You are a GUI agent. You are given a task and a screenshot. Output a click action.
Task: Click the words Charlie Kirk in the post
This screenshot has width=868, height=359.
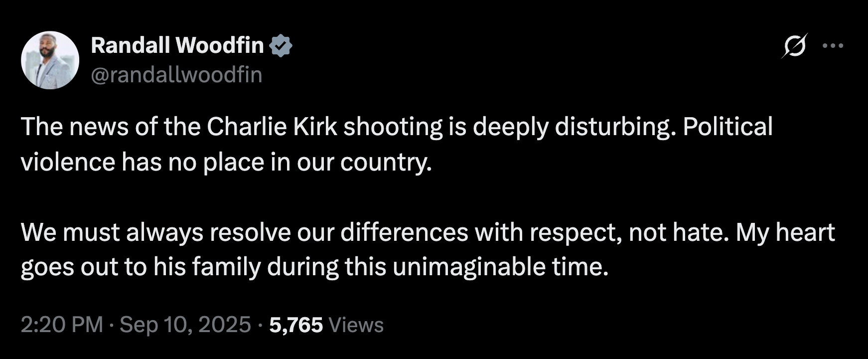tap(272, 127)
